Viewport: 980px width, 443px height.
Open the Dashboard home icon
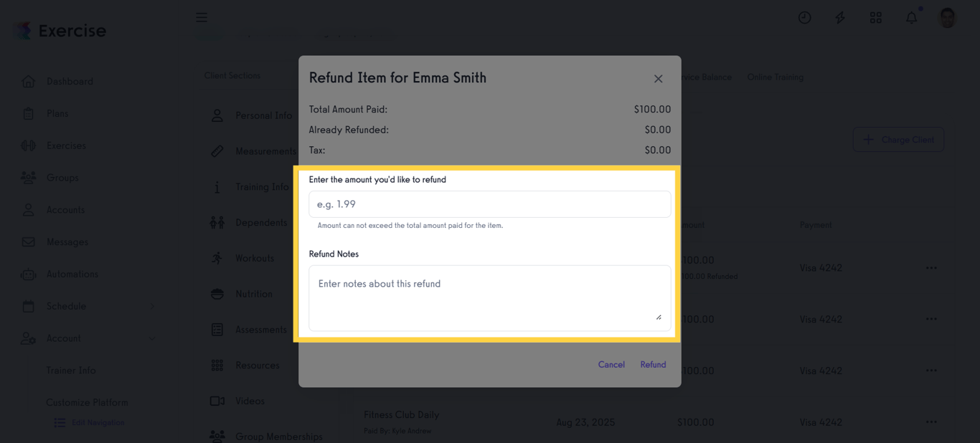pos(29,81)
